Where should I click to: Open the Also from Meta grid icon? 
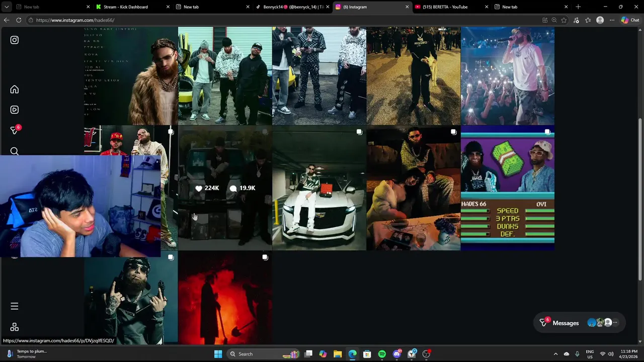(x=15, y=327)
